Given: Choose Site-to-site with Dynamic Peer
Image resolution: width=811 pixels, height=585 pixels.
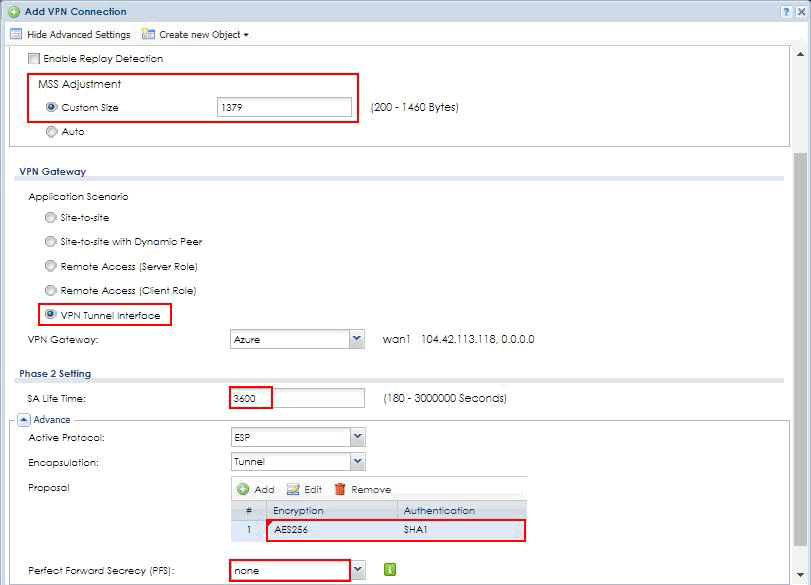Looking at the screenshot, I should pyautogui.click(x=50, y=242).
